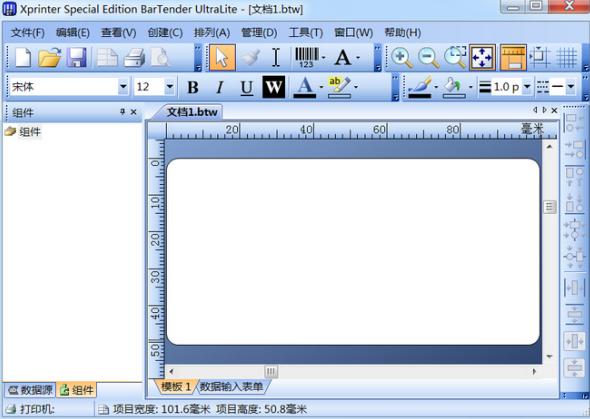Open the font name dropdown 宋体
This screenshot has width=590, height=419.
click(69, 87)
